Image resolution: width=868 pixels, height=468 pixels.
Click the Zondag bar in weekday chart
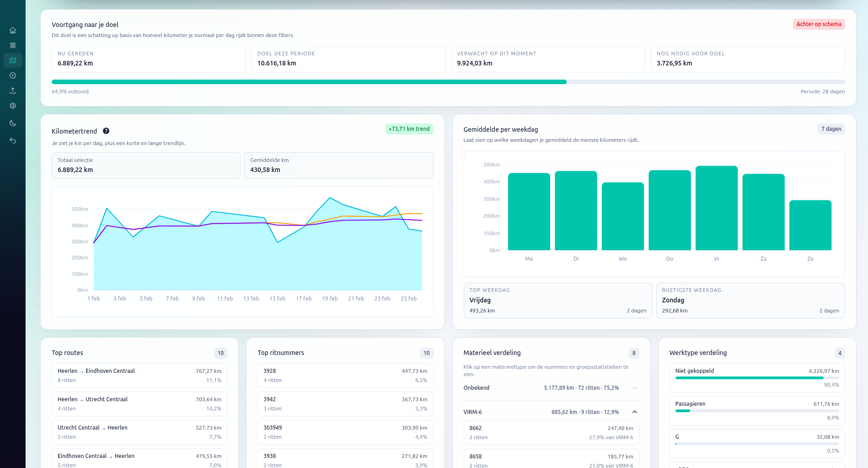(x=810, y=225)
